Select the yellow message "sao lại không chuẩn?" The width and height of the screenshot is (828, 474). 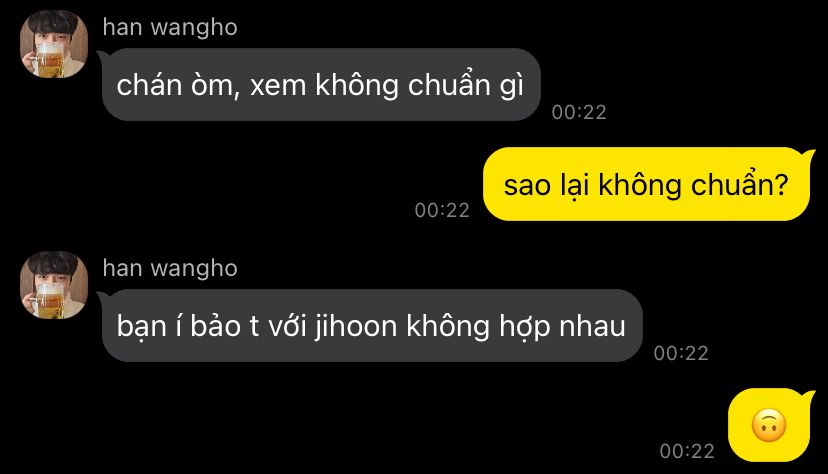tap(646, 184)
